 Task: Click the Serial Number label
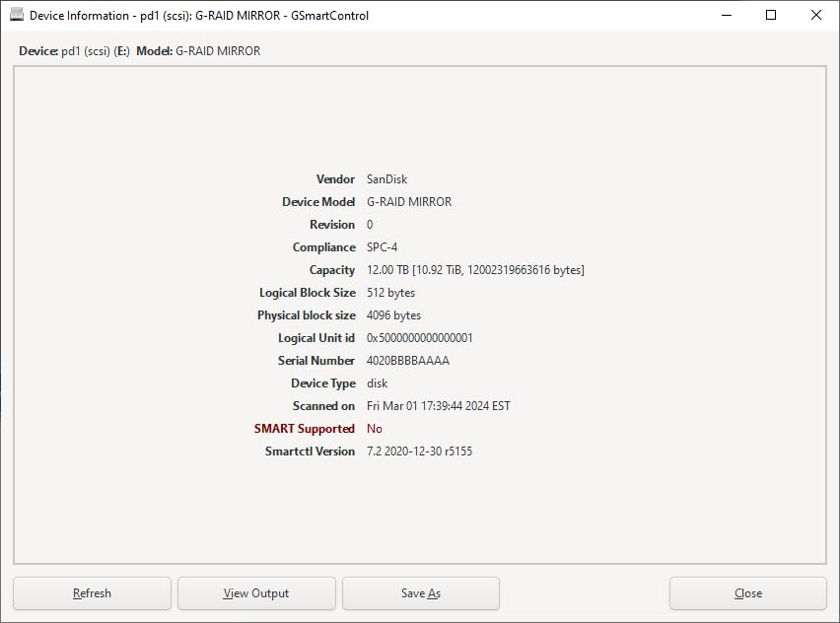click(x=316, y=361)
